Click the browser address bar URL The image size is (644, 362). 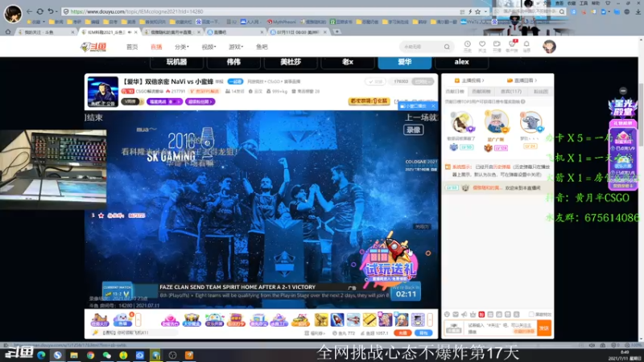(x=136, y=11)
